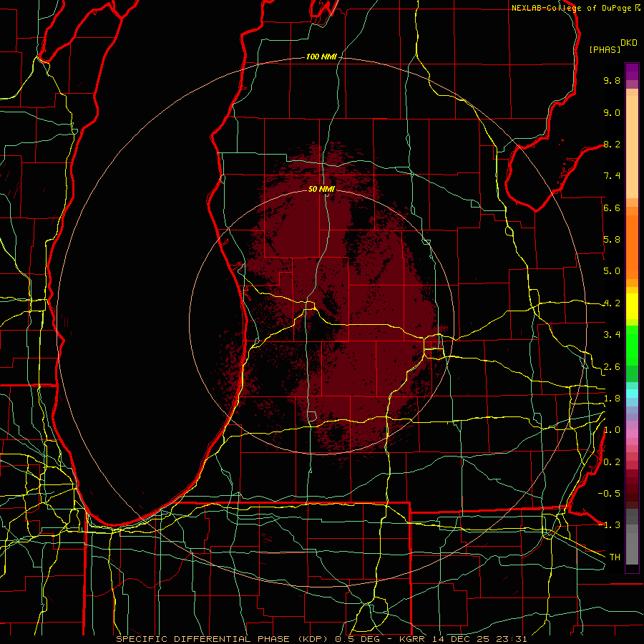The height and width of the screenshot is (644, 644).
Task: Pick the yellow band of the color scale
Action: [632, 306]
